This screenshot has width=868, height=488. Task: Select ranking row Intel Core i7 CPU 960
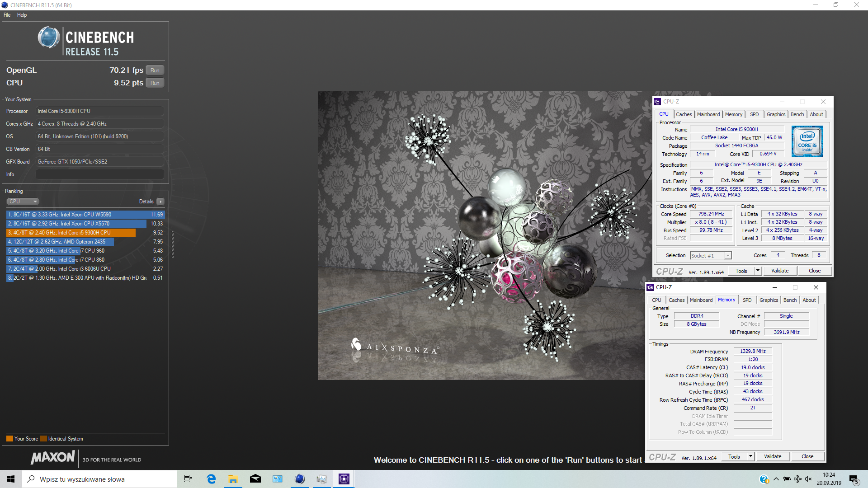[85, 251]
